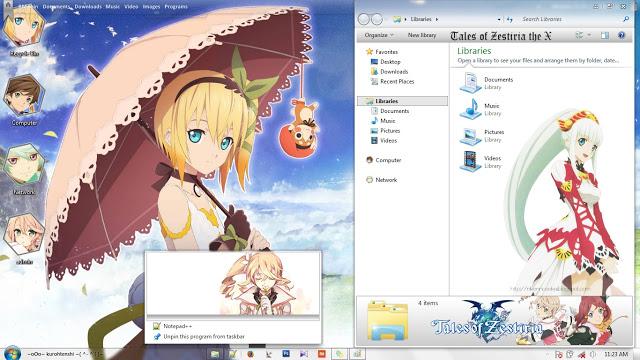
Task: Toggle the preview pane
Action: point(604,36)
